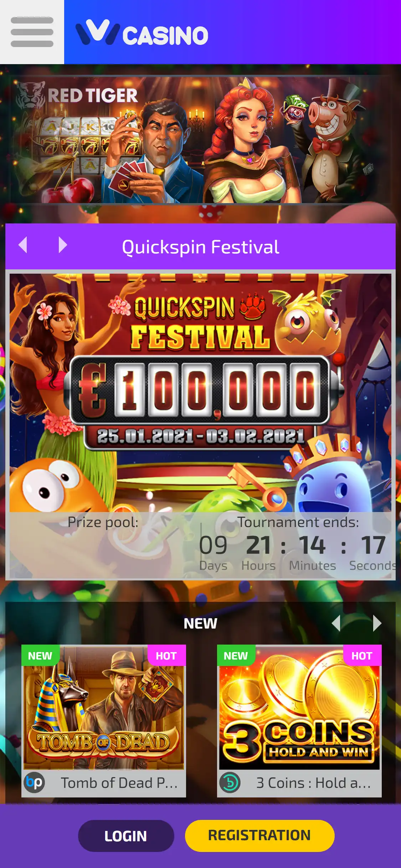Tap the IVI Casino logo

[x=142, y=32]
